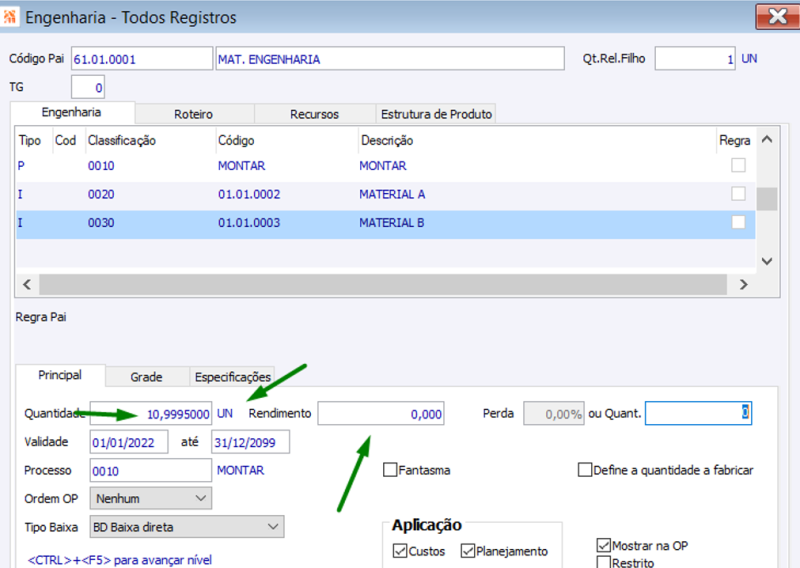Click the Tipo column header
Viewport: 800px width, 568px height.
pyautogui.click(x=30, y=140)
